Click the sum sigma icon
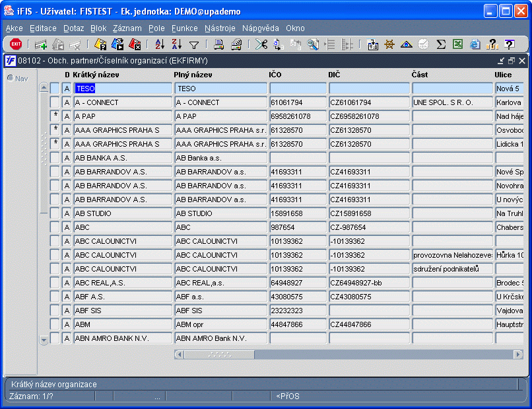532x409 pixels. coord(441,44)
